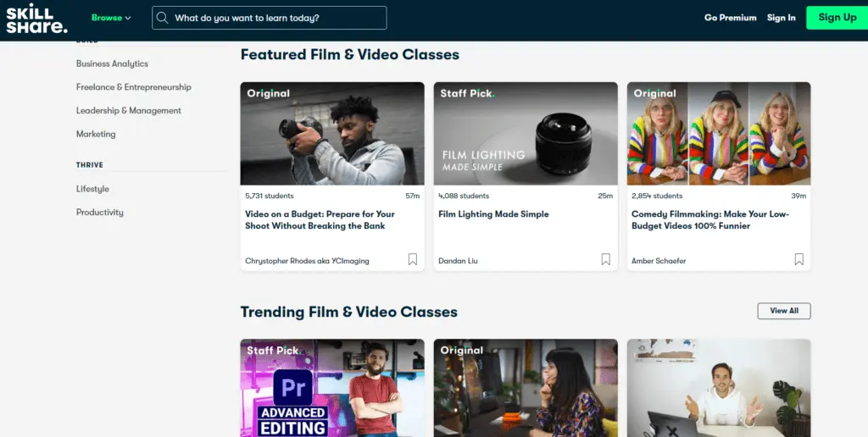Screen dimensions: 868x437
Task: Open the Comedy Filmmaking thumbnail
Action: (x=719, y=133)
